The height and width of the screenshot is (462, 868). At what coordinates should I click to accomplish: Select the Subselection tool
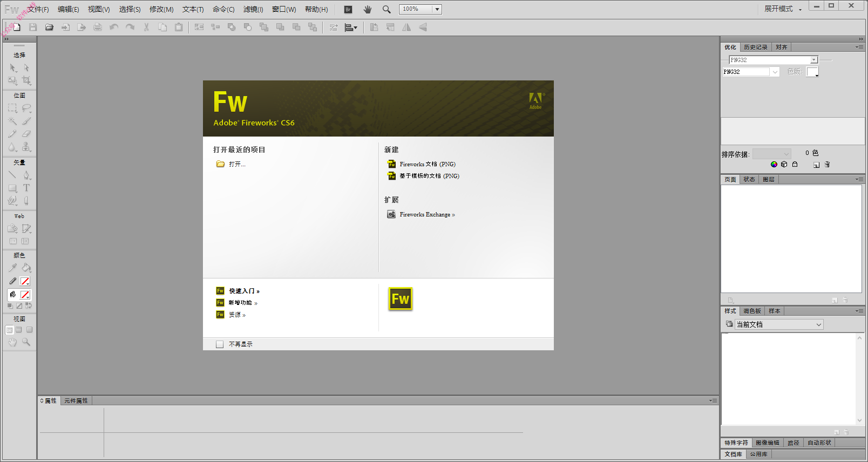[26, 68]
